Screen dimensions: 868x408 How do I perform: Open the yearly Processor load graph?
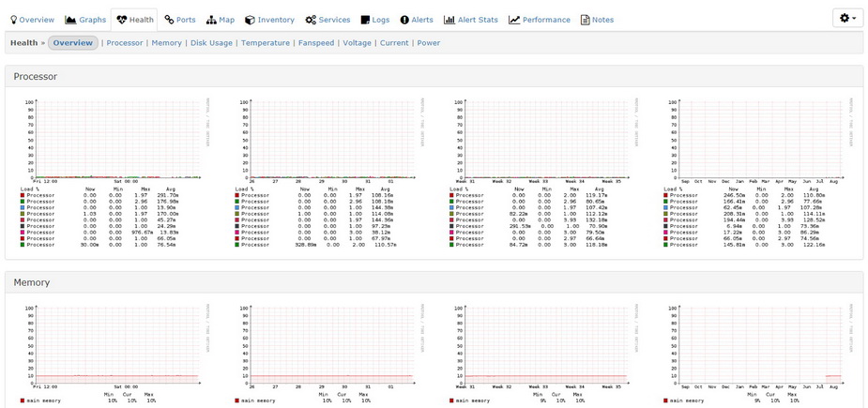[x=758, y=173]
